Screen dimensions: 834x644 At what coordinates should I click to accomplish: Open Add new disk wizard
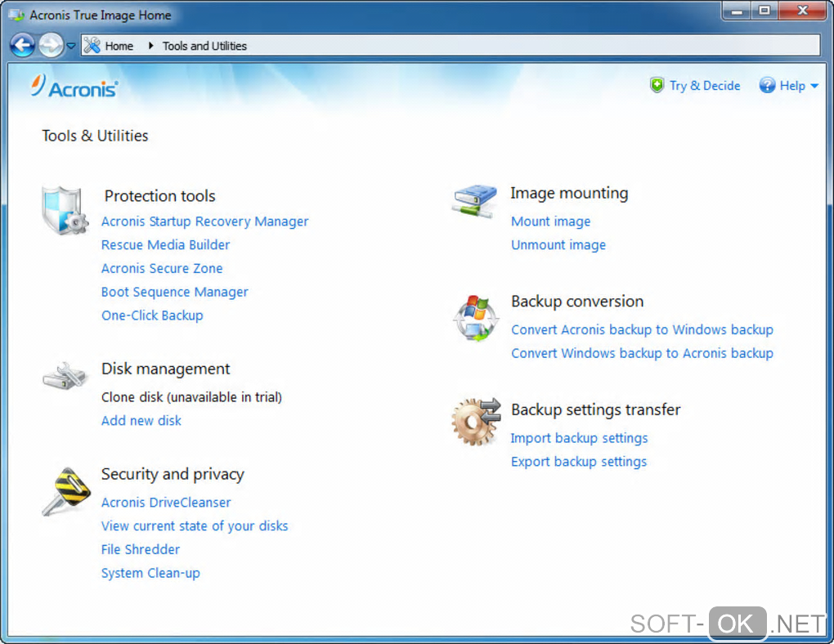click(141, 421)
